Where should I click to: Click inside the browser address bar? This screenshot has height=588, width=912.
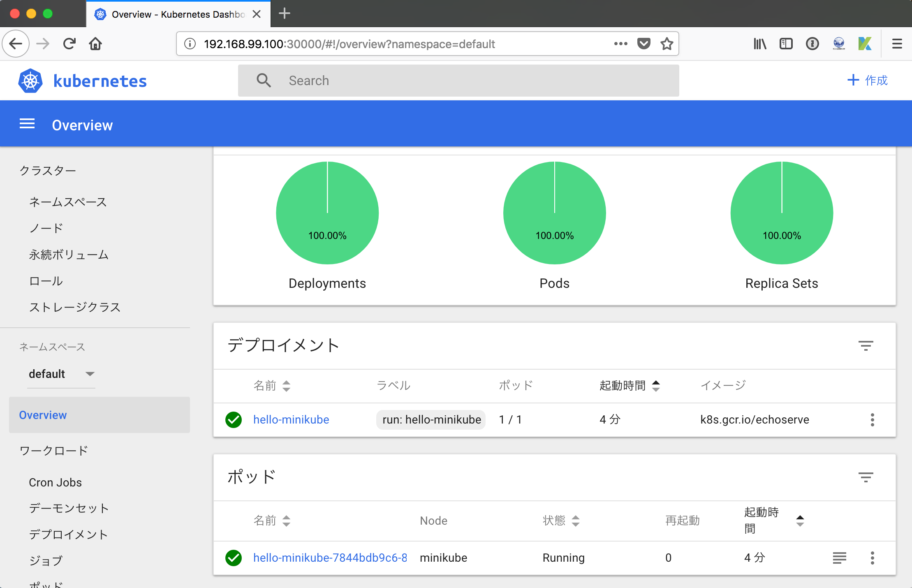tap(411, 44)
